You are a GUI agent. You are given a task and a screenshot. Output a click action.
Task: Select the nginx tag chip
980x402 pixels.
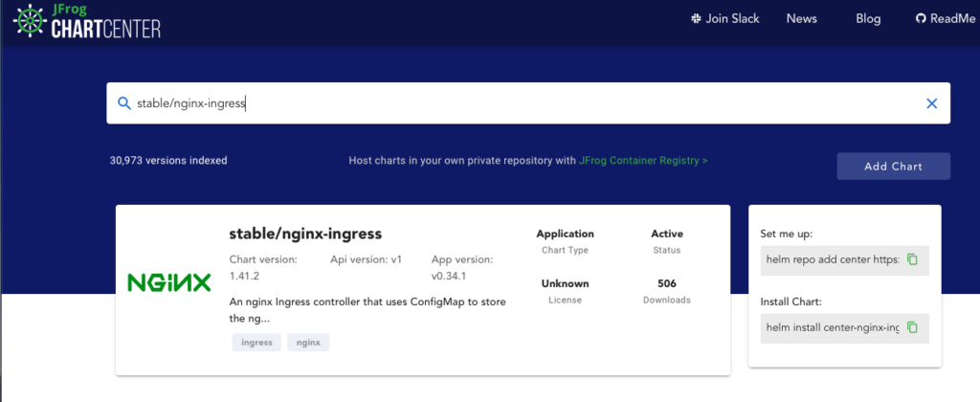(x=308, y=342)
